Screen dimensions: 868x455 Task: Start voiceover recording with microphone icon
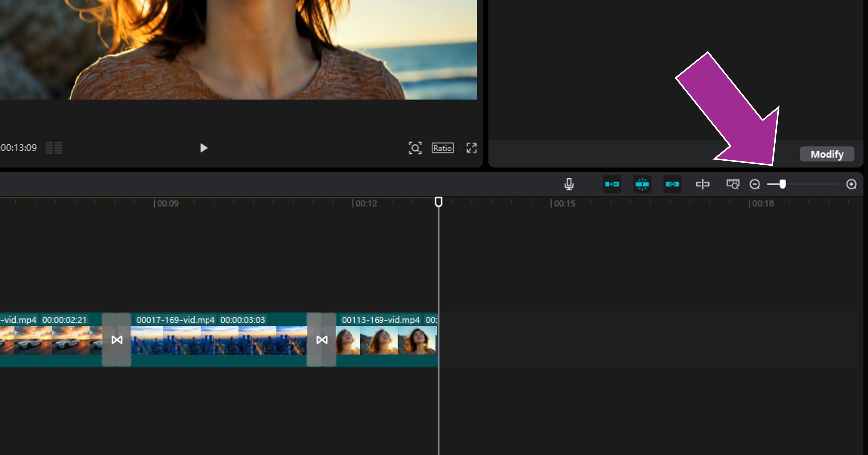(x=569, y=184)
